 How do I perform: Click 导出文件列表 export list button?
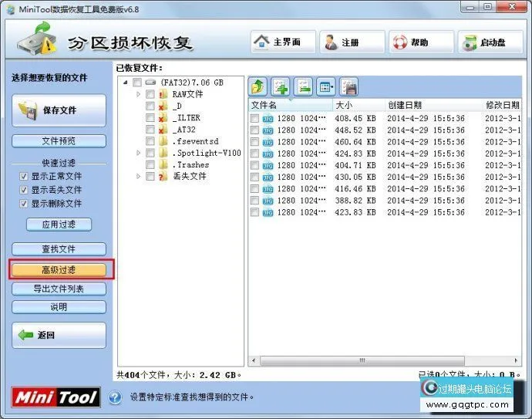(59, 289)
